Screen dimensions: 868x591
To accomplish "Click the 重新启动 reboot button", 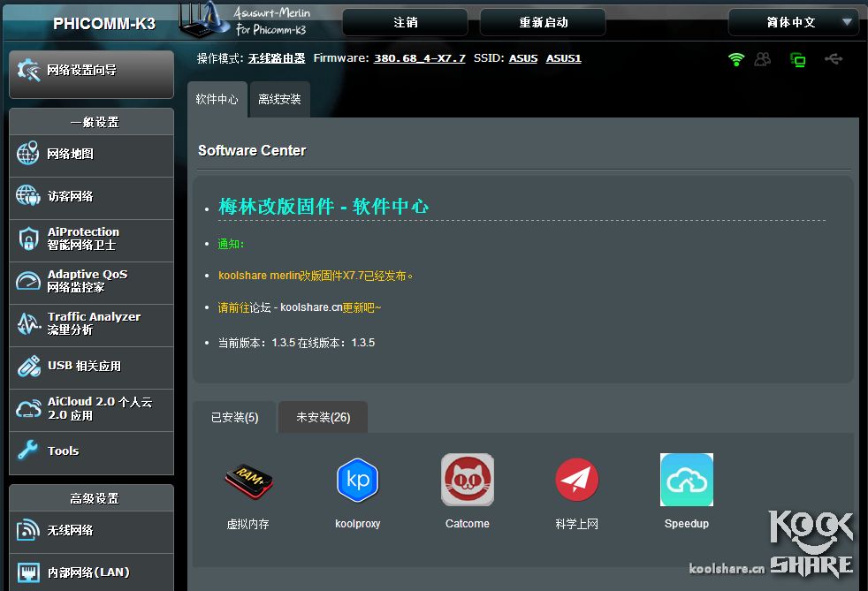I will pyautogui.click(x=543, y=22).
